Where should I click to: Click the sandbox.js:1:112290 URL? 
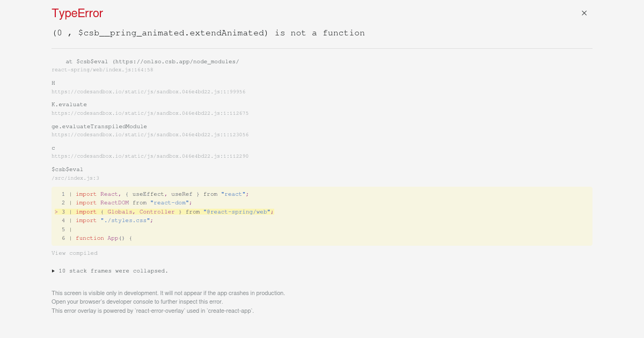point(150,156)
